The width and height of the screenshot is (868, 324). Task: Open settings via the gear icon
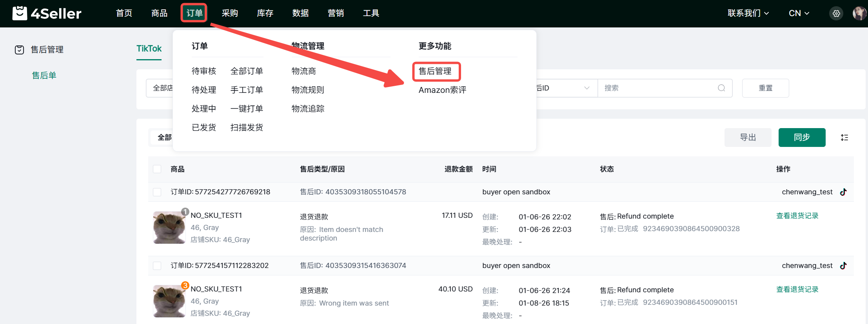click(x=836, y=13)
